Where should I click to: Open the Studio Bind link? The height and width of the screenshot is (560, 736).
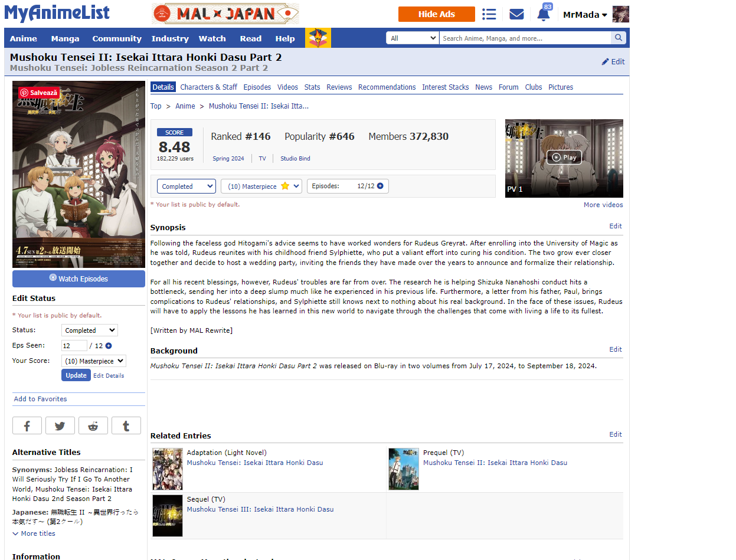[295, 159]
